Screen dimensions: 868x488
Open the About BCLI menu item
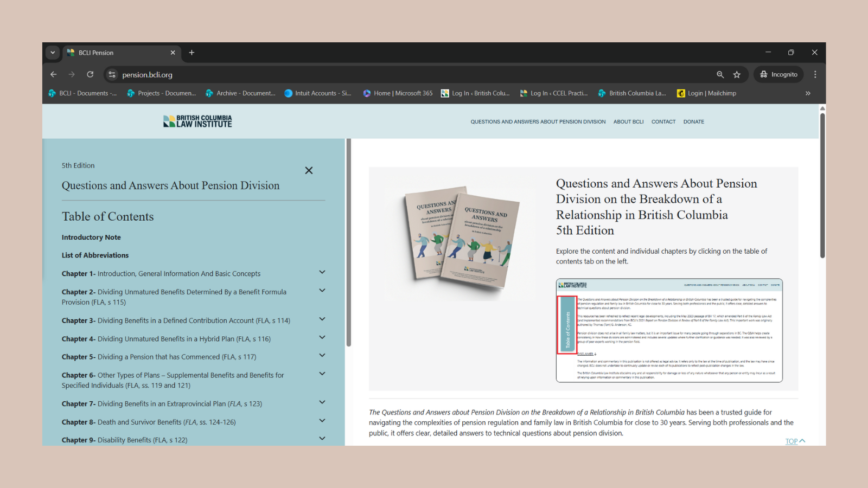coord(628,122)
